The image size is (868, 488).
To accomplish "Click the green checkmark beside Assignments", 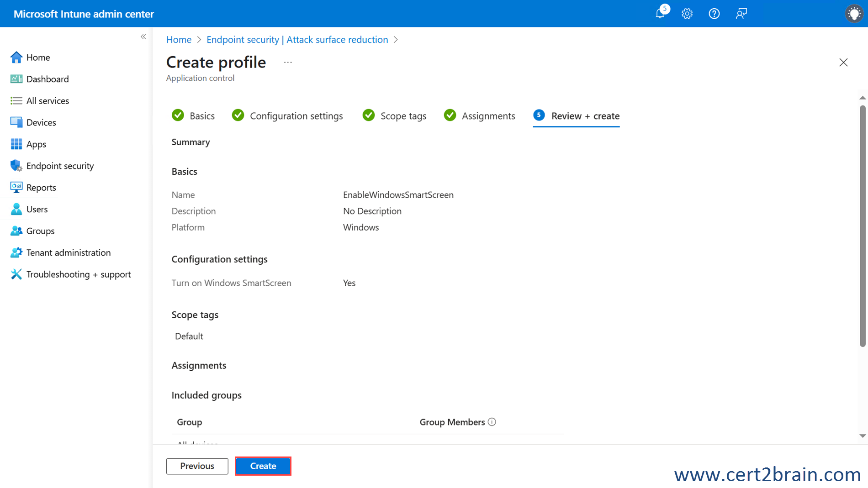I will (450, 115).
